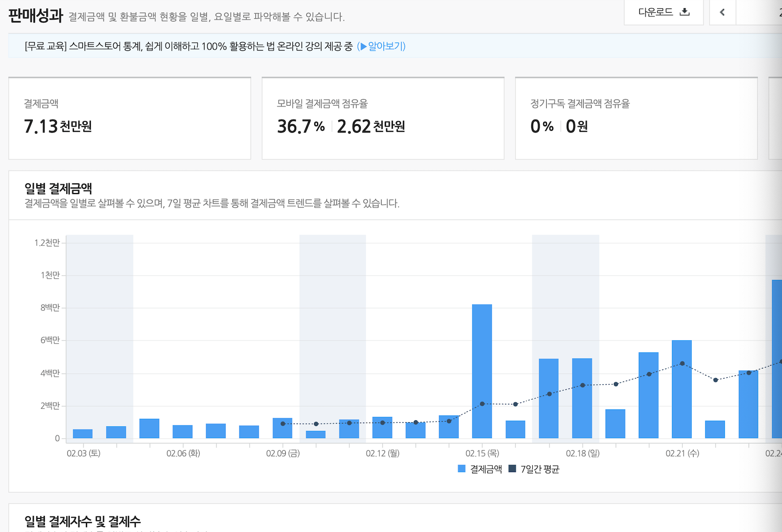782x532 pixels.
Task: Click the 결제금액 legend color square
Action: tap(461, 469)
